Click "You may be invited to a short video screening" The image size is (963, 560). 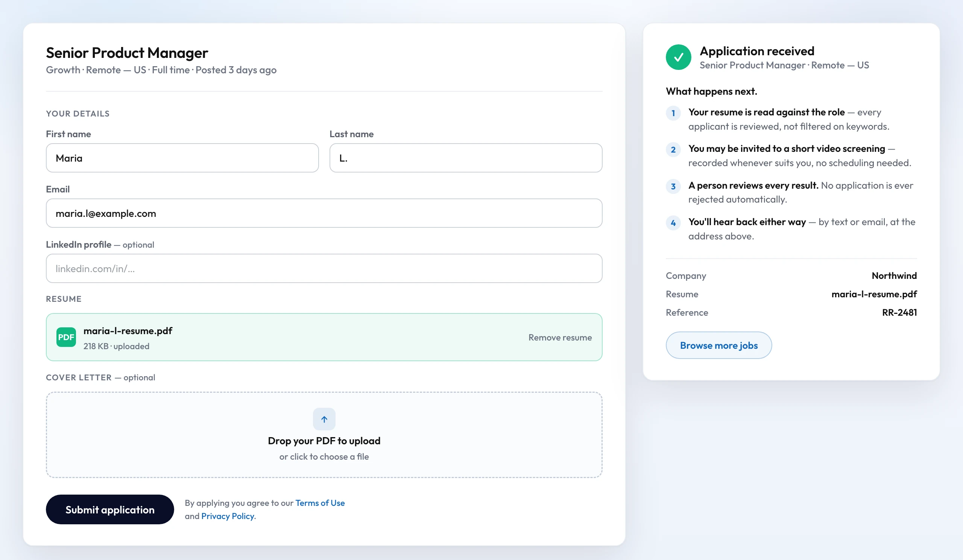click(787, 148)
